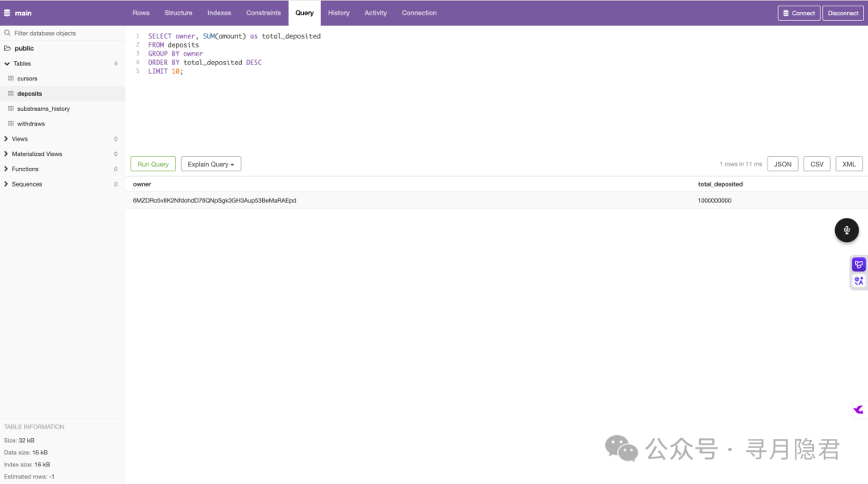The height and width of the screenshot is (484, 868).
Task: Click the folder icon next to public
Action: 7,48
